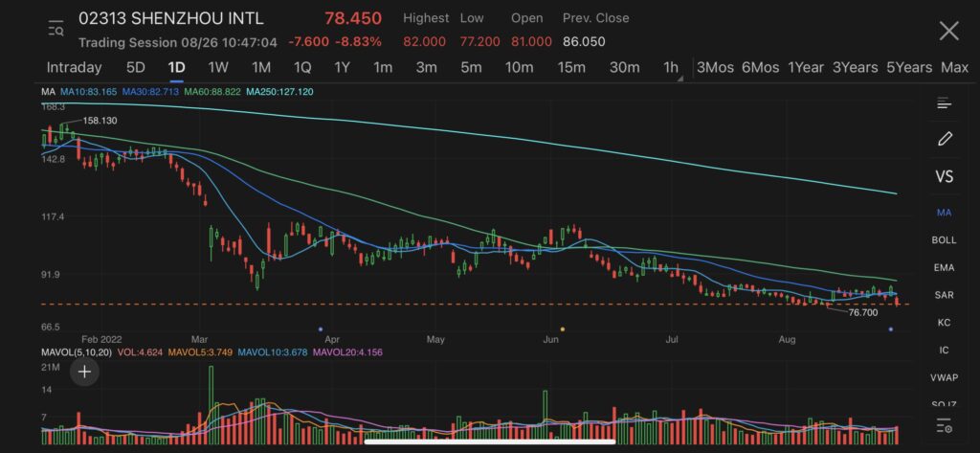Set chart range to 3Mos
The width and height of the screenshot is (980, 453).
(715, 68)
